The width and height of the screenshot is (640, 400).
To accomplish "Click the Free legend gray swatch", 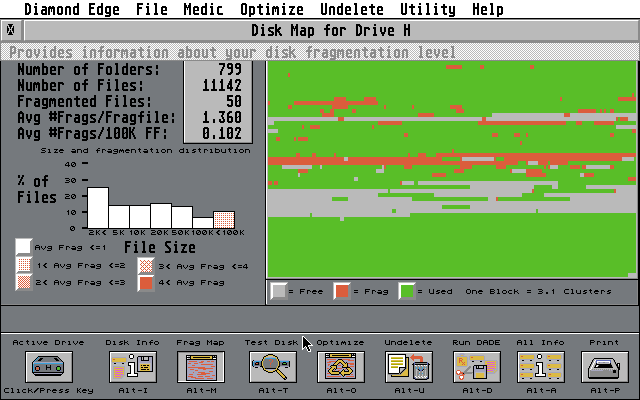I will pos(279,291).
